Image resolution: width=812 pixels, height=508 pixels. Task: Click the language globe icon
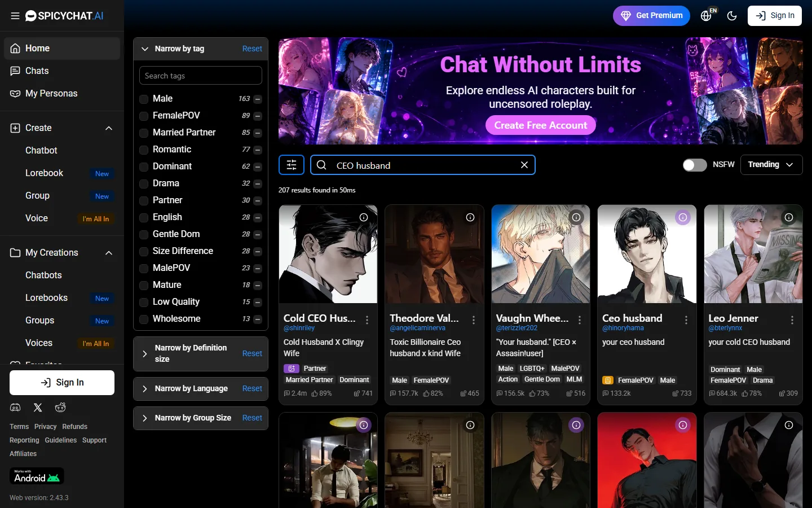pos(706,16)
